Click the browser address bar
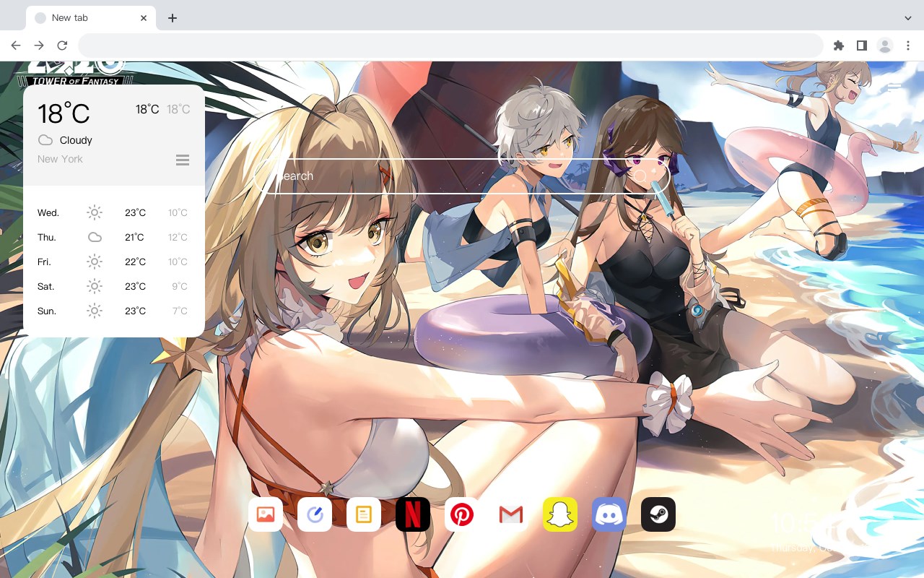924x578 pixels. [450, 46]
